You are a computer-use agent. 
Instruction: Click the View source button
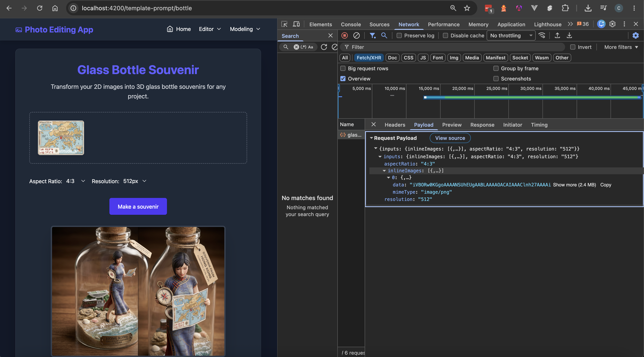tap(450, 138)
